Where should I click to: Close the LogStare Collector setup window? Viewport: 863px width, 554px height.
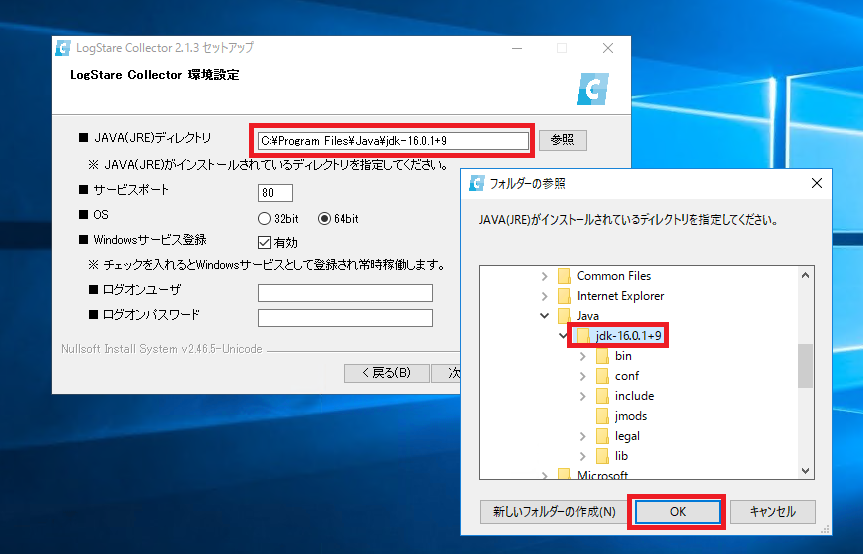pos(608,48)
